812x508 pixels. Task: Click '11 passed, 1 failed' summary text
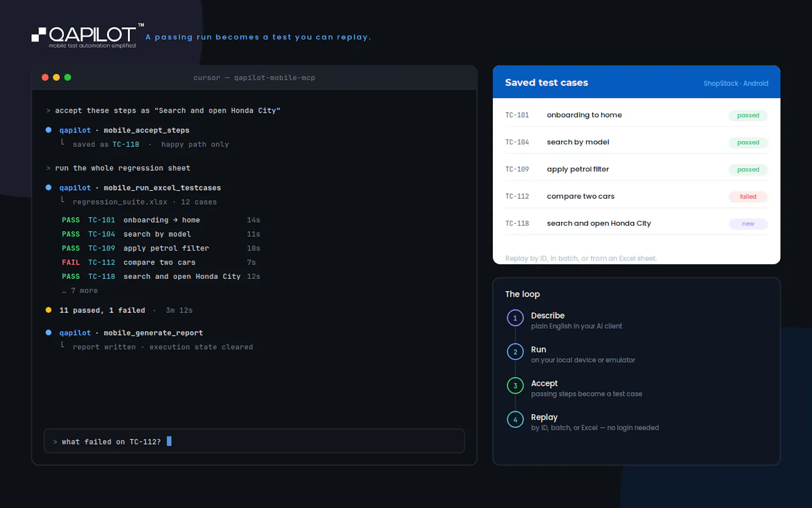(x=102, y=310)
